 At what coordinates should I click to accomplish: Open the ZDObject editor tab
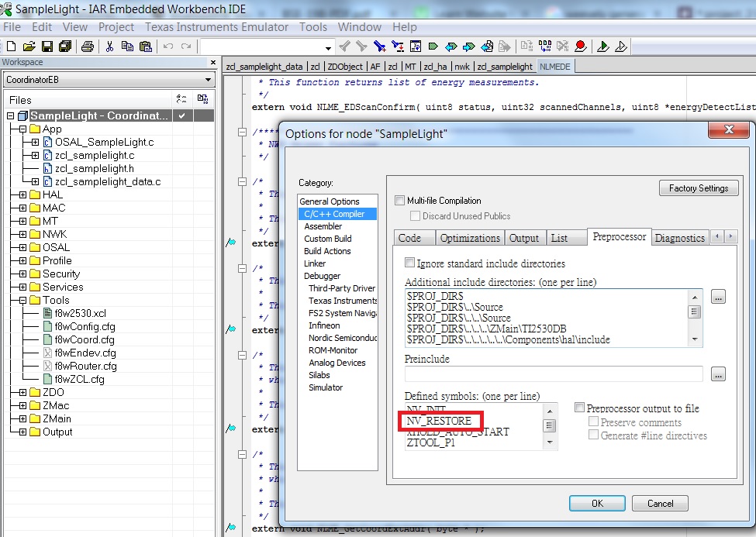click(345, 67)
